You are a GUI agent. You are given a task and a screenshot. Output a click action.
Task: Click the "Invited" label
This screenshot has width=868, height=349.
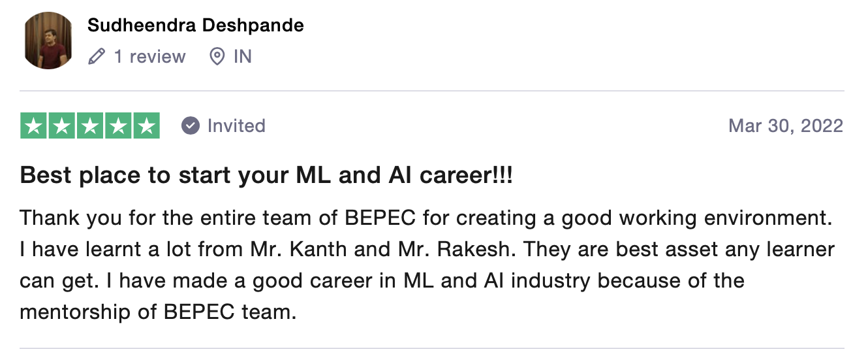236,125
